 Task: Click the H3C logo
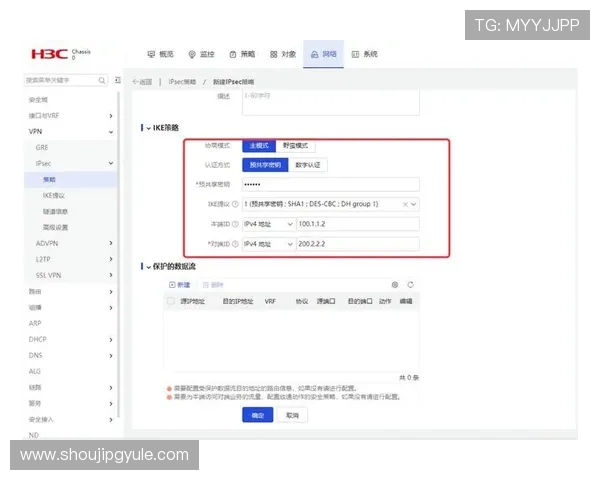(x=50, y=54)
